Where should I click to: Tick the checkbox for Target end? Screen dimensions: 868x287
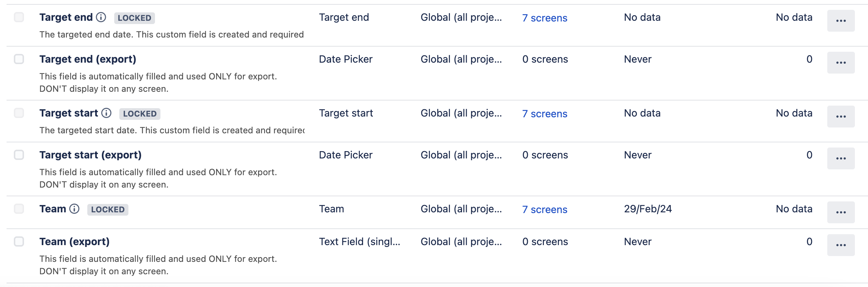[19, 17]
